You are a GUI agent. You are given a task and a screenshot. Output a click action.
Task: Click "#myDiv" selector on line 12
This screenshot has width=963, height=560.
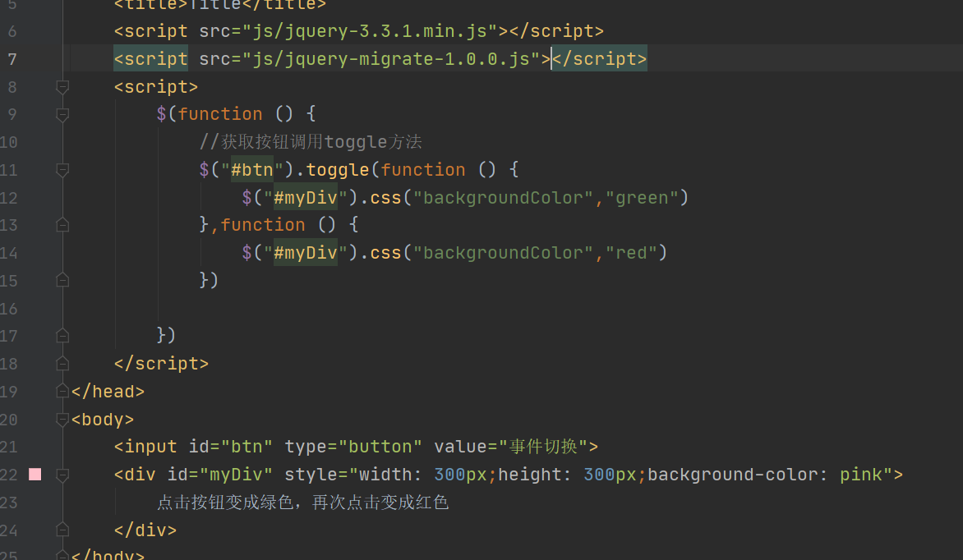(x=306, y=198)
